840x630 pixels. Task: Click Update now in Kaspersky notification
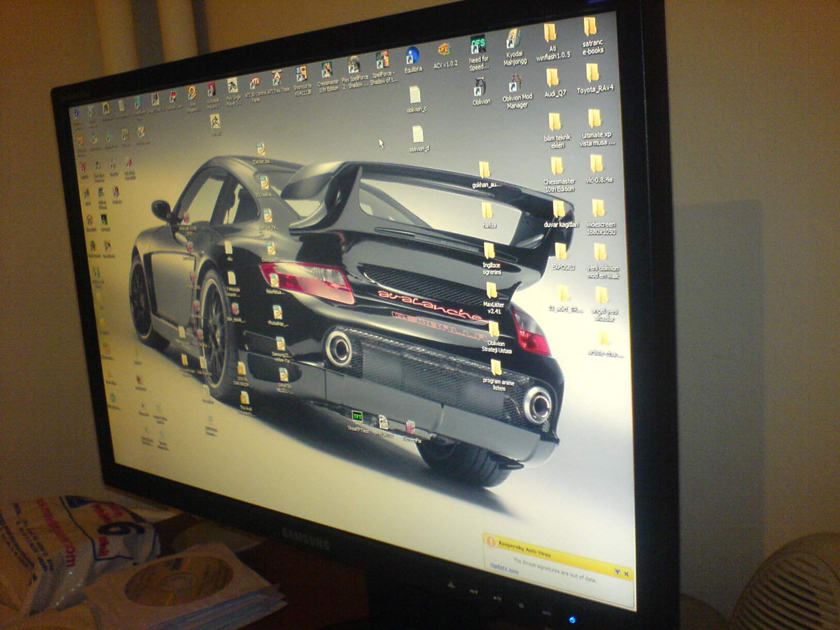click(x=504, y=568)
